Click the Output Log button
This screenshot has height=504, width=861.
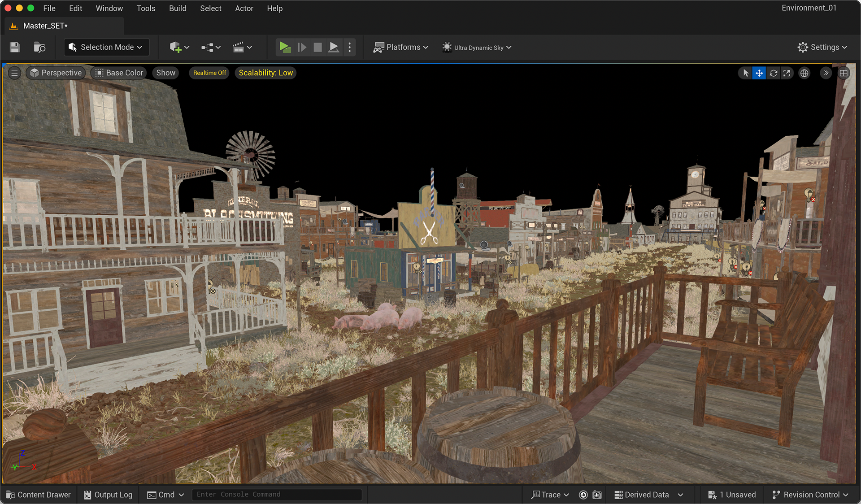tap(108, 495)
